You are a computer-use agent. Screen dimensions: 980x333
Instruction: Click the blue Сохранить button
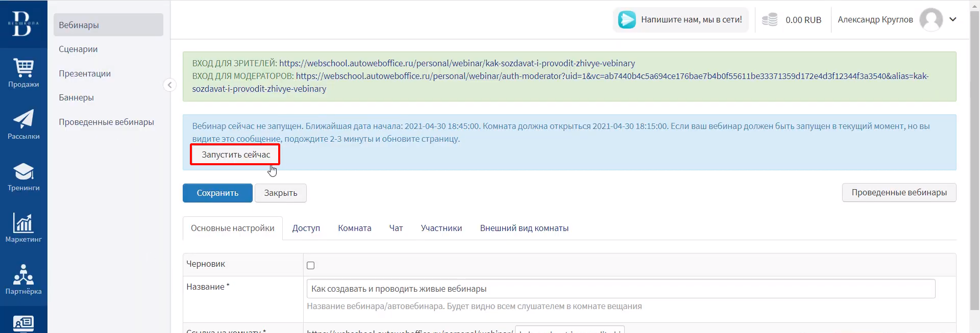coord(217,193)
